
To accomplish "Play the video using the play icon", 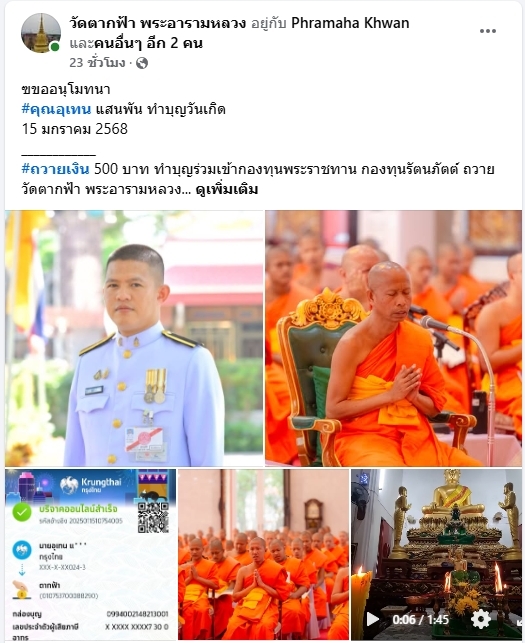I will 372,618.
